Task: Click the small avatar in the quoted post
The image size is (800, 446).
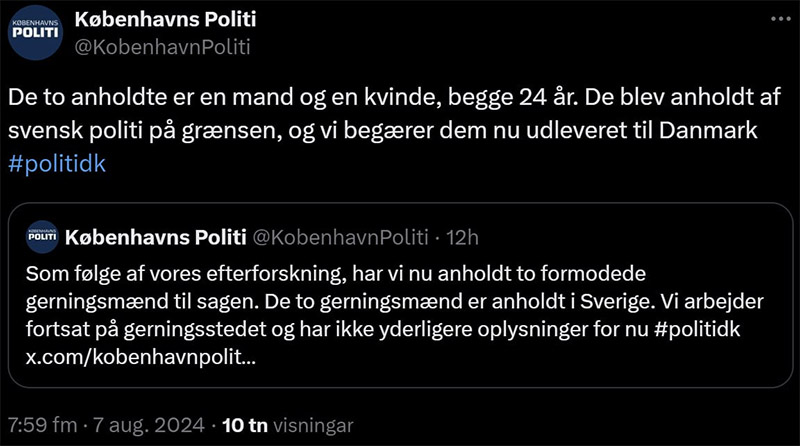Action: click(x=42, y=237)
